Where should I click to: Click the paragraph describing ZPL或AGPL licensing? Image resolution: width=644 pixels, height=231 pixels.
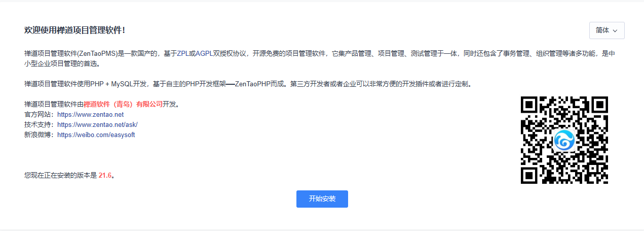pos(319,54)
